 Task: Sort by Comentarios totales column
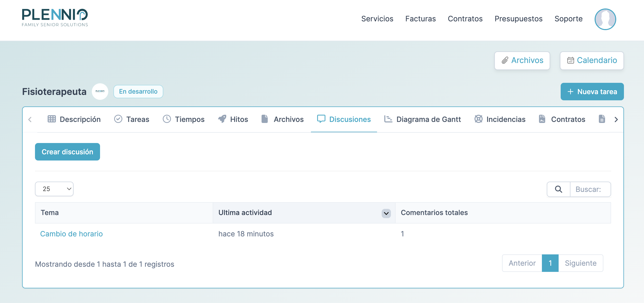503,213
